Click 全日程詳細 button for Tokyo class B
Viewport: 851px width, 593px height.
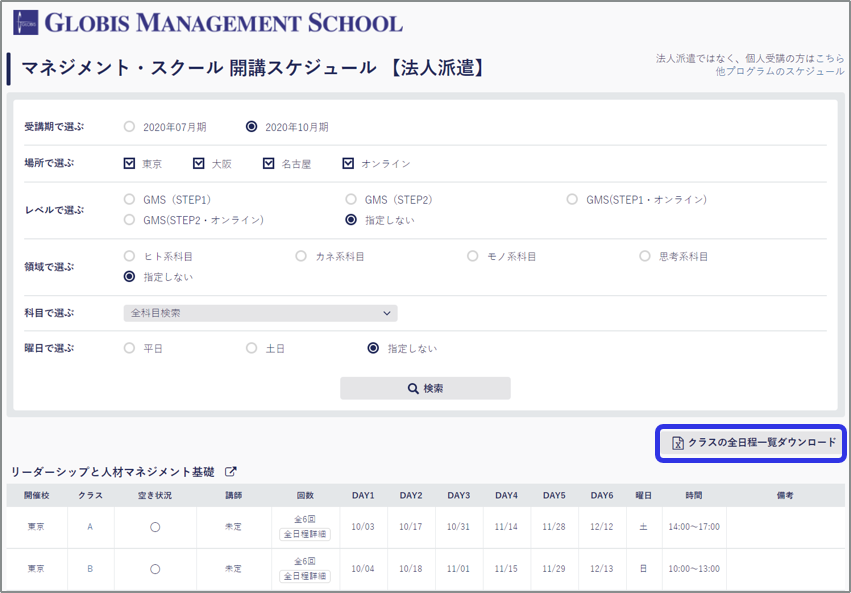(305, 576)
